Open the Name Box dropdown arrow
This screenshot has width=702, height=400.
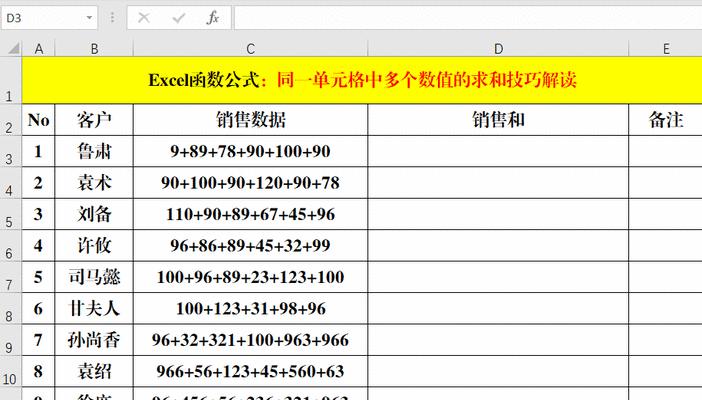[x=89, y=18]
